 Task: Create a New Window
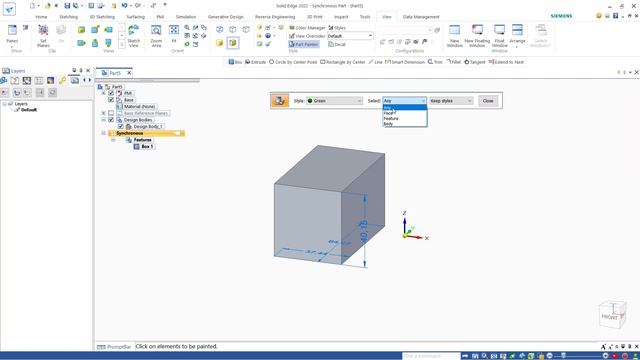pos(454,36)
